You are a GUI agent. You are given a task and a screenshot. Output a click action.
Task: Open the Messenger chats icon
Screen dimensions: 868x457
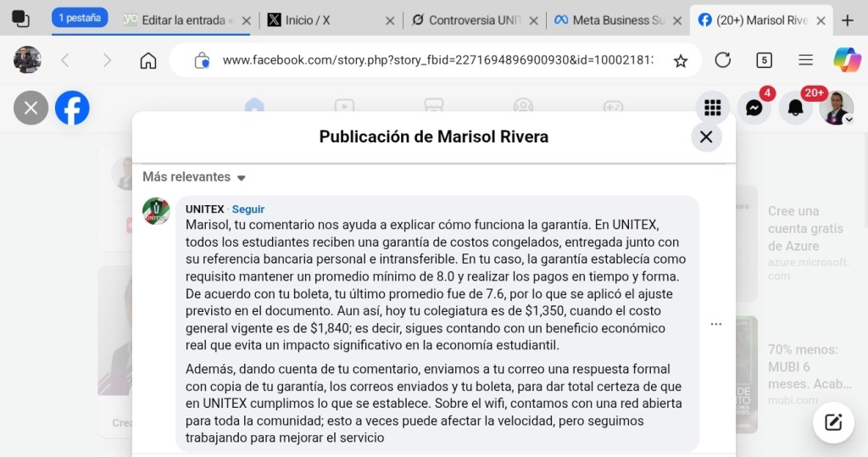click(x=754, y=108)
